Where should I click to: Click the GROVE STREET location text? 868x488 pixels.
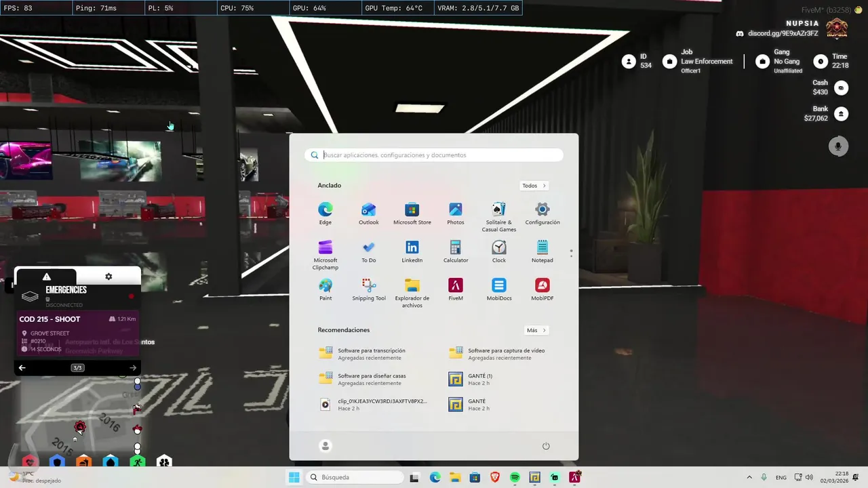50,333
